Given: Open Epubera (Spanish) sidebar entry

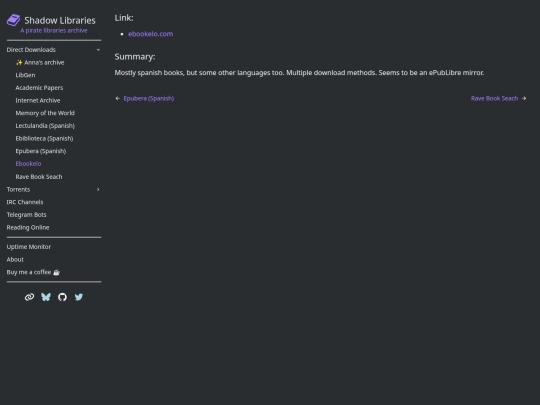Looking at the screenshot, I should click(x=41, y=151).
